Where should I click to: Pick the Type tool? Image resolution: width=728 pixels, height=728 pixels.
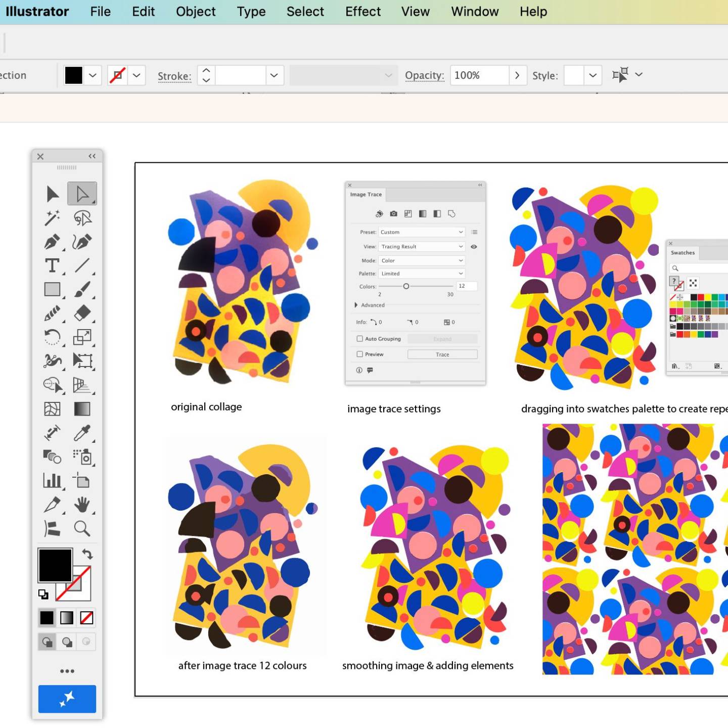coord(52,265)
